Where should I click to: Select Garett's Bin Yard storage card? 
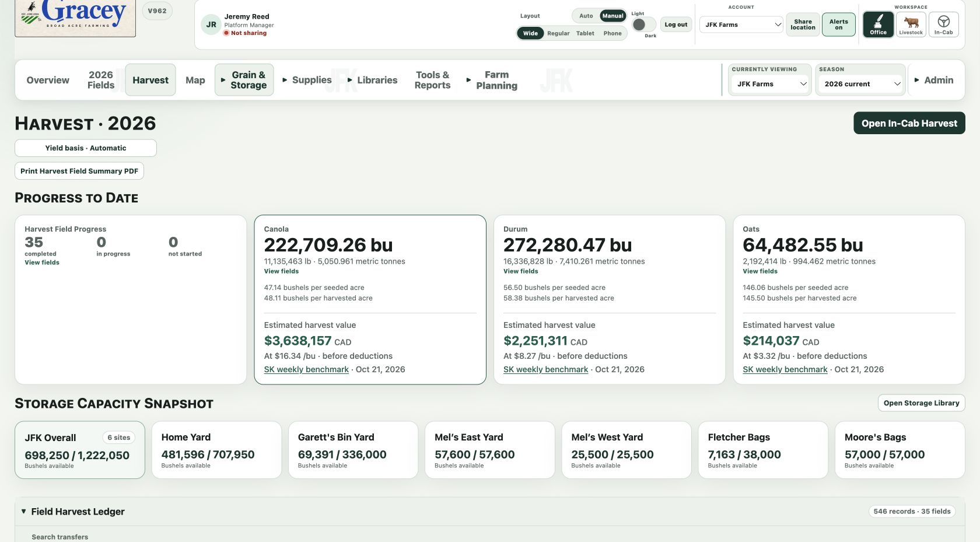pos(353,450)
